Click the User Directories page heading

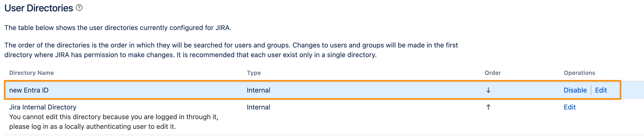pos(39,8)
